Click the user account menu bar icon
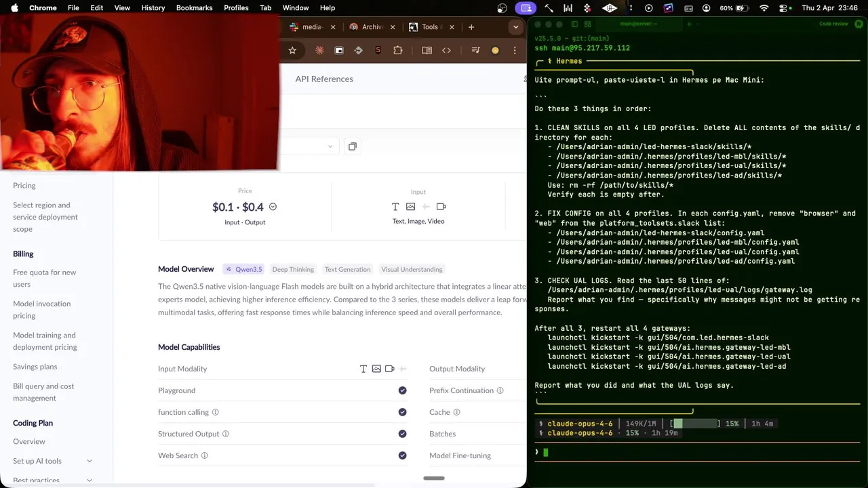868x488 pixels. tap(707, 8)
